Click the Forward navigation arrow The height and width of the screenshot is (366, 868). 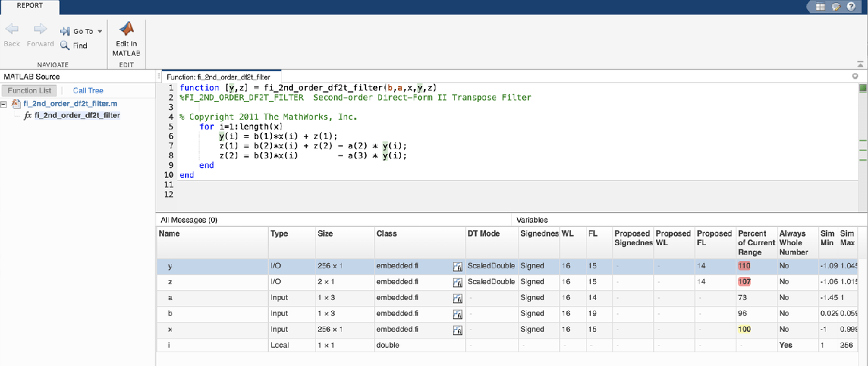[x=41, y=30]
